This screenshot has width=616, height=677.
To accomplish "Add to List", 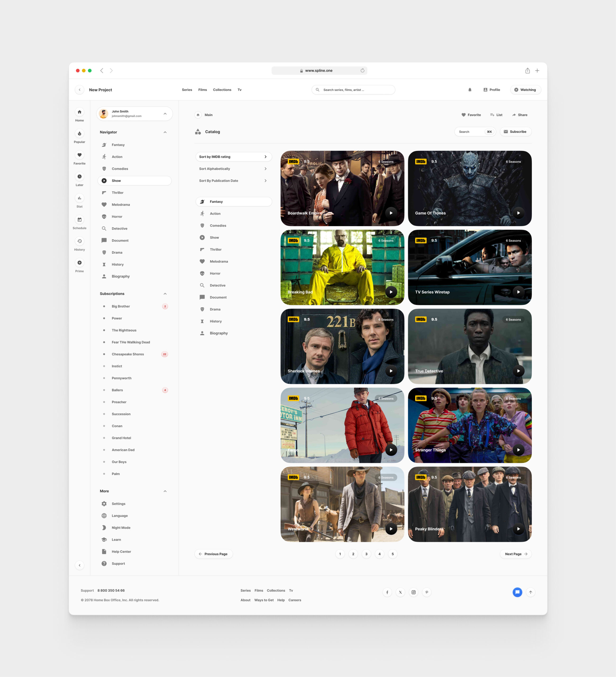I will coord(496,115).
